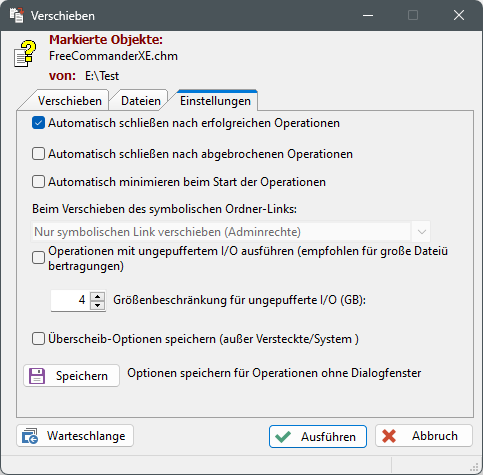Check Überschreib-Optionen speichern option
483x475 pixels.
(x=38, y=339)
